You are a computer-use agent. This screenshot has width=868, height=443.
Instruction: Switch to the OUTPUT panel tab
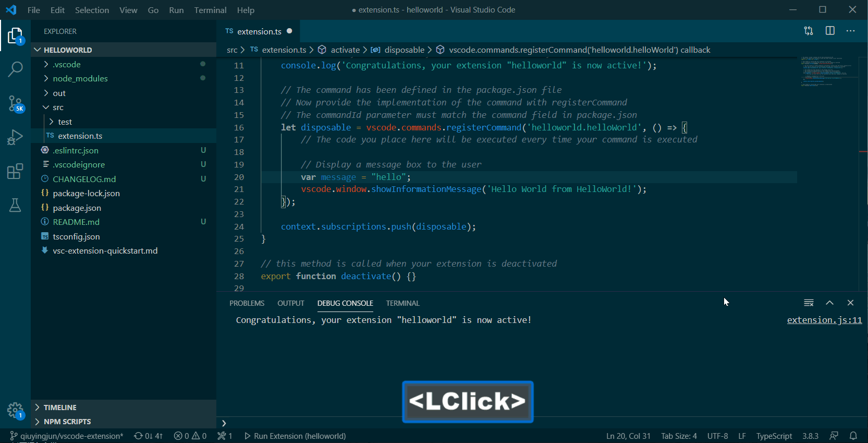[x=291, y=303]
